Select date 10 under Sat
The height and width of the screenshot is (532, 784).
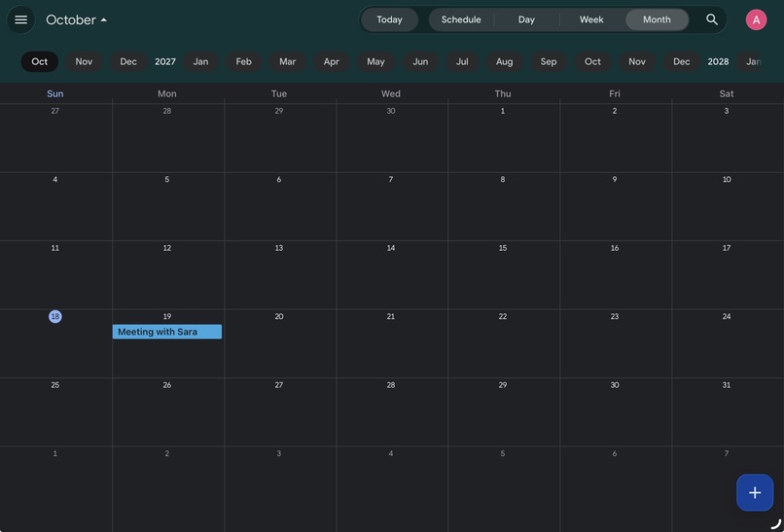coord(727,180)
